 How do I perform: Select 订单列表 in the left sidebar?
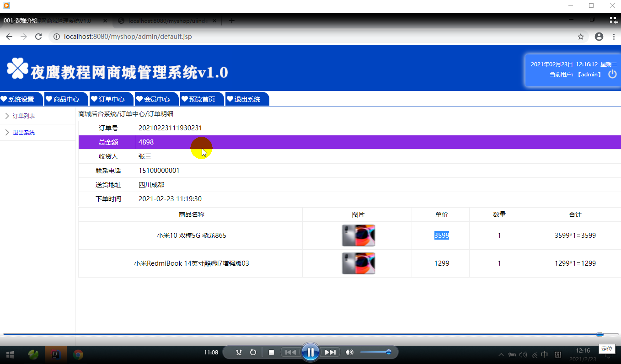pyautogui.click(x=24, y=116)
